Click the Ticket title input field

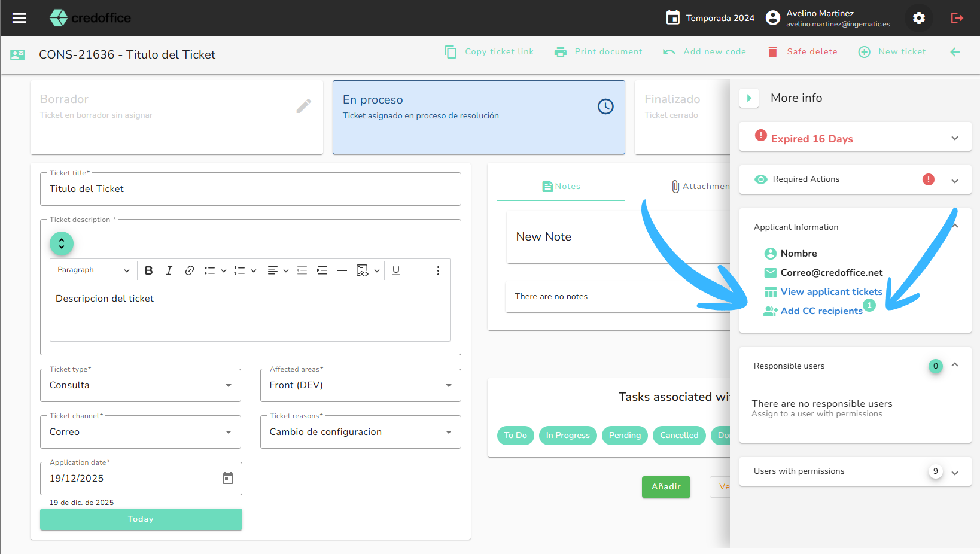coord(250,189)
